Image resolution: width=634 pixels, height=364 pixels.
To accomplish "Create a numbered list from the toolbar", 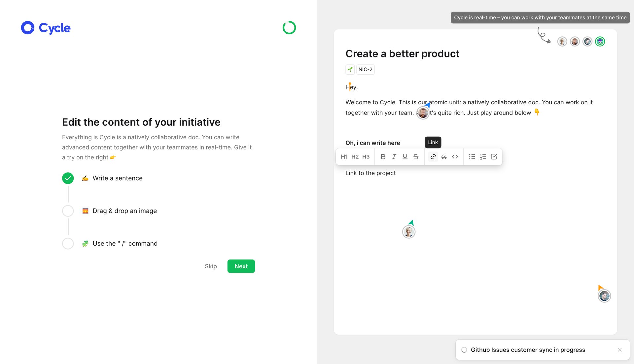I will tap(483, 156).
